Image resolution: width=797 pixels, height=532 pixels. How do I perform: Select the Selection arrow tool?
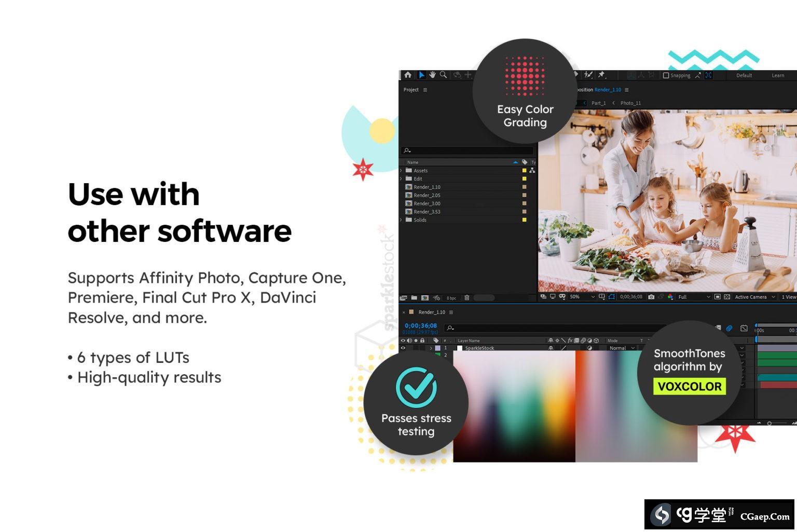421,75
